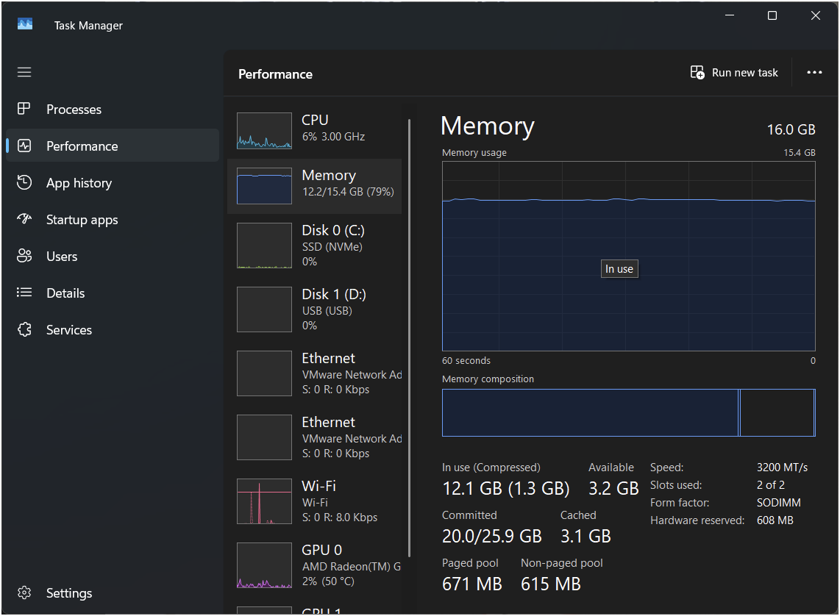Switch to the Startup apps page

point(113,220)
